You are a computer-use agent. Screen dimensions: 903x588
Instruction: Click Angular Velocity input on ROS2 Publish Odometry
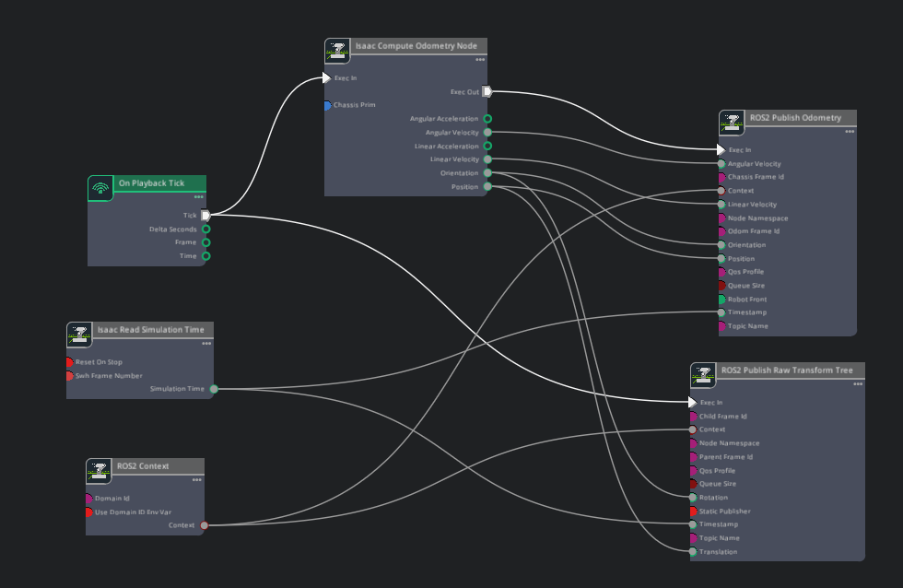point(721,163)
